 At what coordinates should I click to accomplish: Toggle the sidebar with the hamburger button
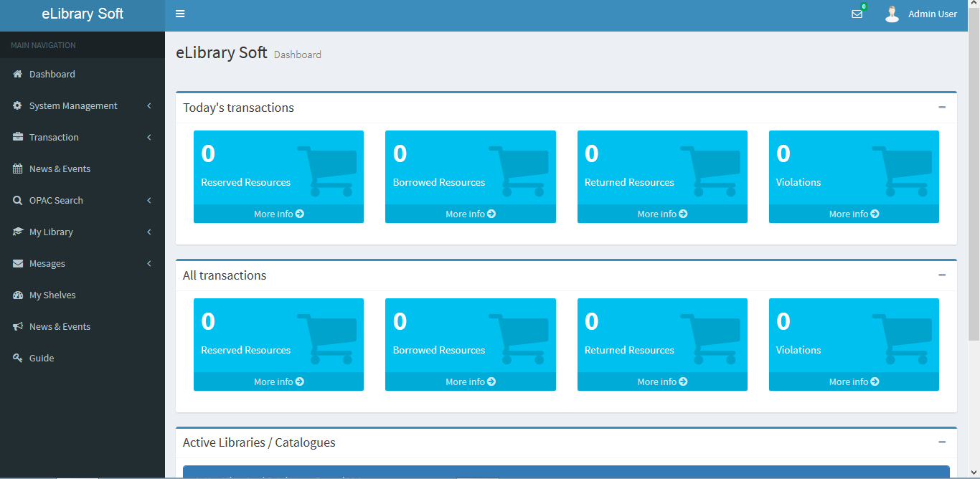coord(179,14)
